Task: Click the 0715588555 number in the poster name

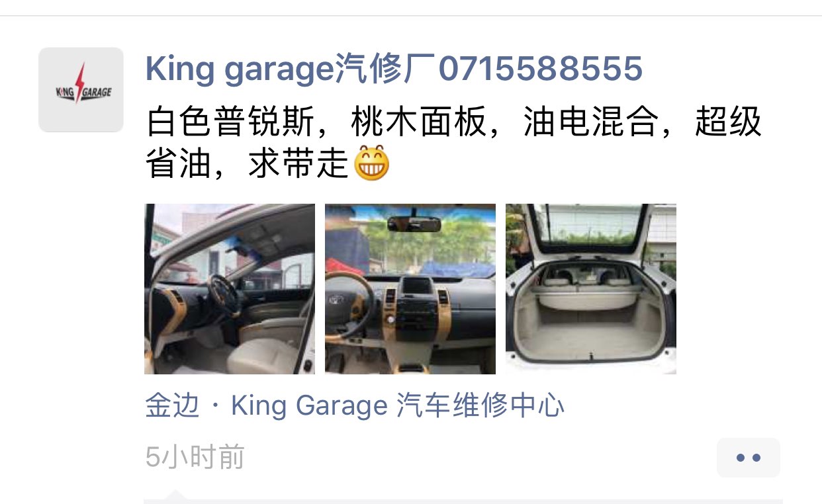Action: coord(541,69)
